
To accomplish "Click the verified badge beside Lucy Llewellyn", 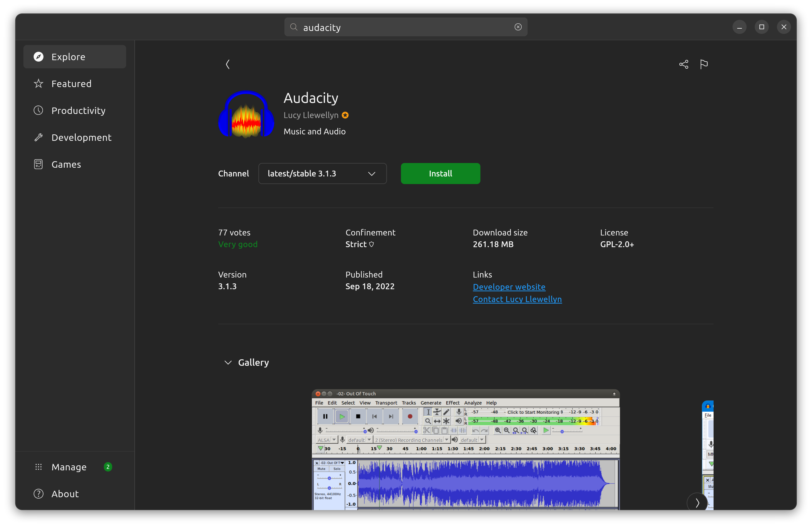I will [x=345, y=115].
